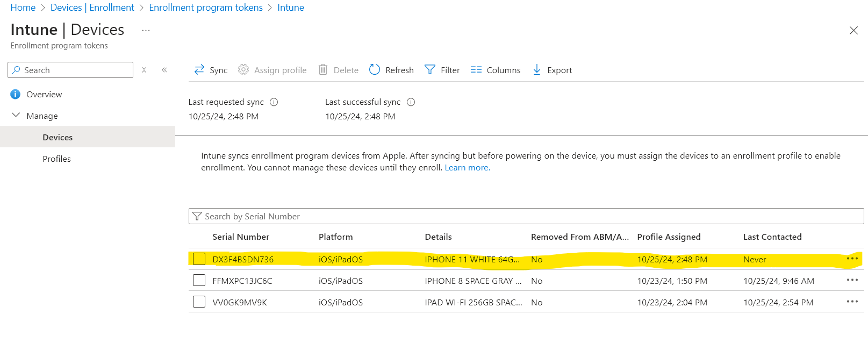Sort by Serial Number column header

point(241,237)
